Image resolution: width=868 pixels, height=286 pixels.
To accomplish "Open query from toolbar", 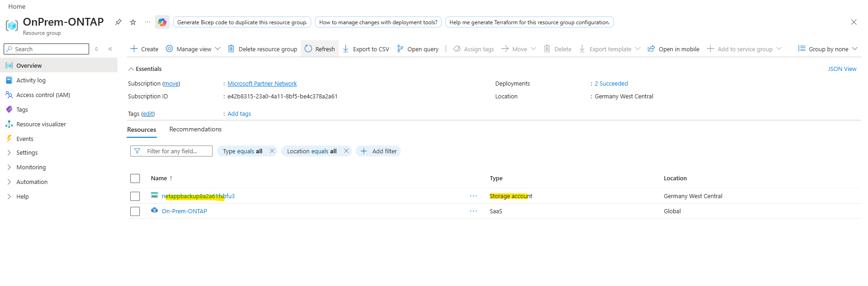I will [418, 49].
